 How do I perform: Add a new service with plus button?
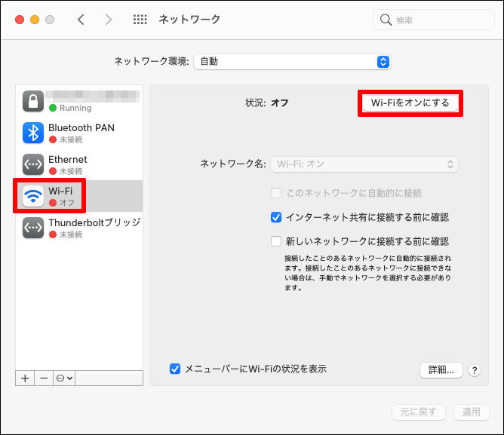[26, 378]
